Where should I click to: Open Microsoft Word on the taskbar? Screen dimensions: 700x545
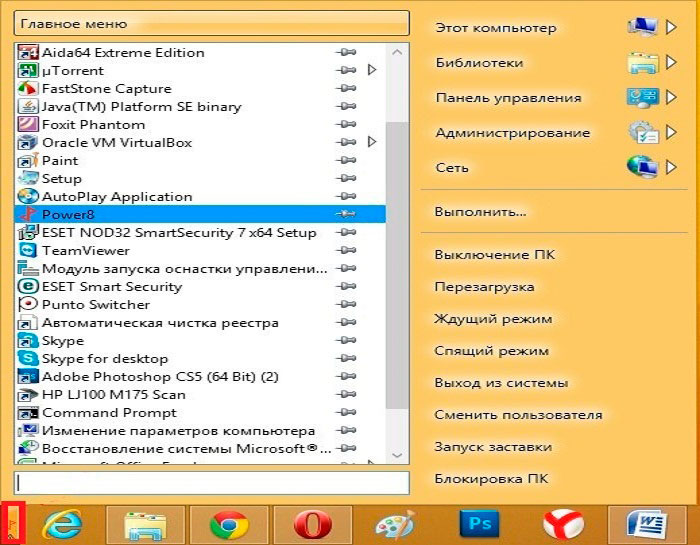647,524
